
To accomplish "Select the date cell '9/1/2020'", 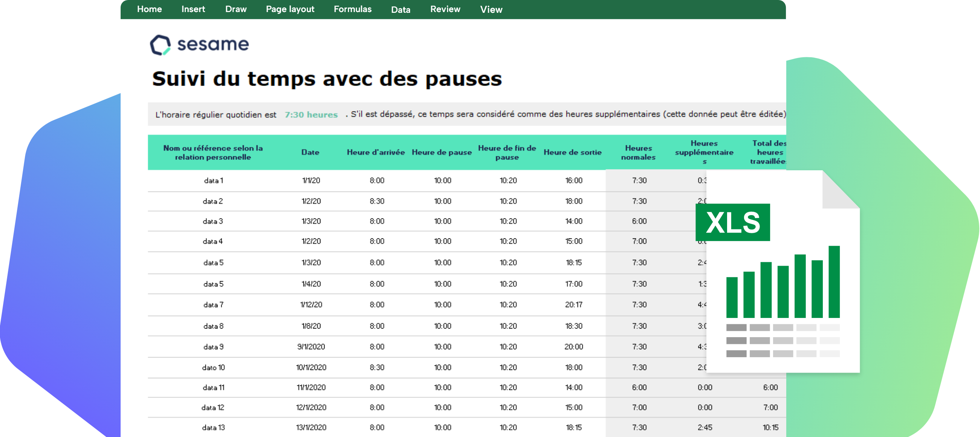I will 311,347.
